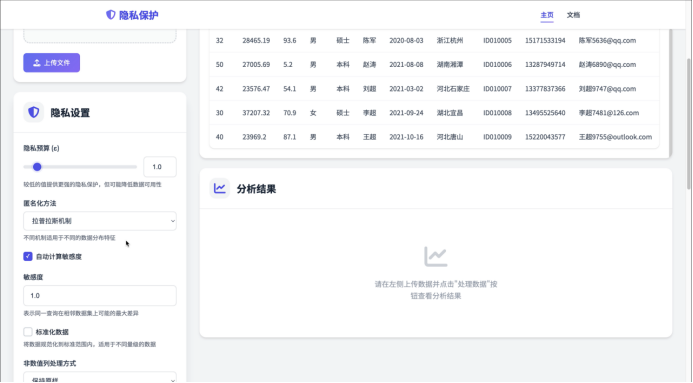Click the name cell 刘超
The image size is (693, 383).
(369, 89)
